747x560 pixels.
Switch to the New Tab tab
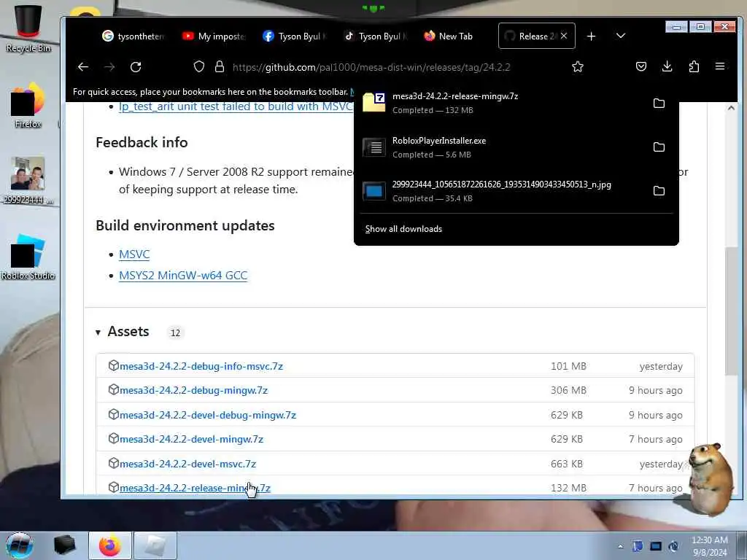click(x=449, y=36)
